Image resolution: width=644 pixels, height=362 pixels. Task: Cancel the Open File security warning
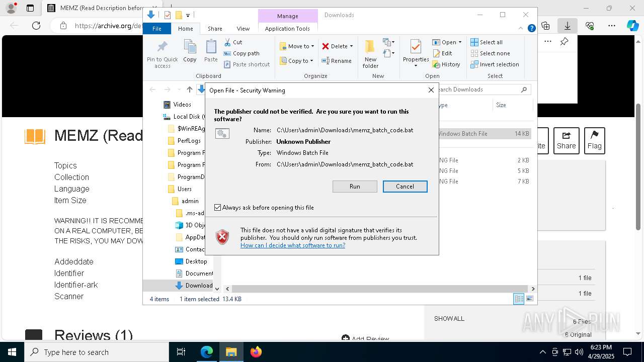tap(405, 187)
